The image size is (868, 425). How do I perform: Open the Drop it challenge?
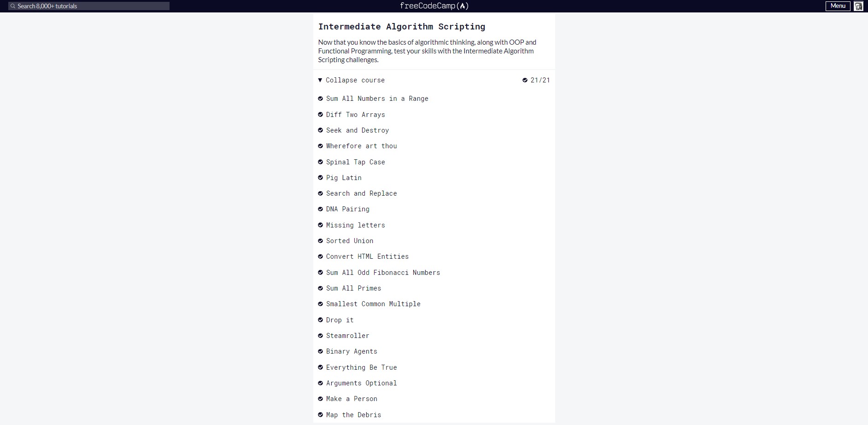(x=340, y=320)
